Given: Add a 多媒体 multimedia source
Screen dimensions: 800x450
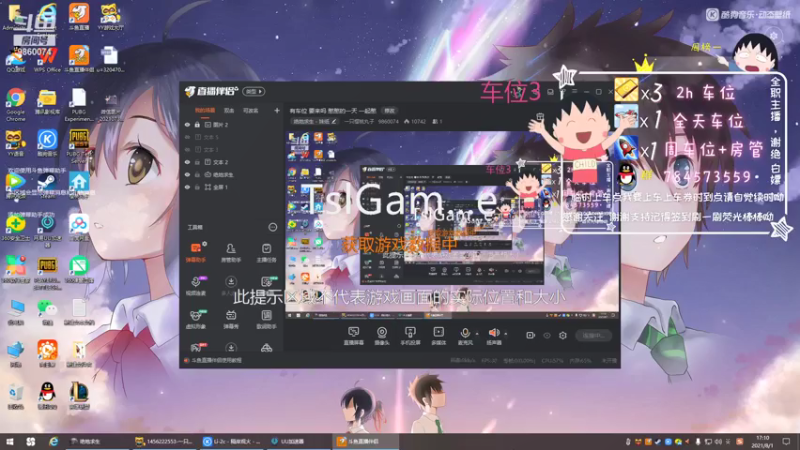Looking at the screenshot, I should pos(438,336).
